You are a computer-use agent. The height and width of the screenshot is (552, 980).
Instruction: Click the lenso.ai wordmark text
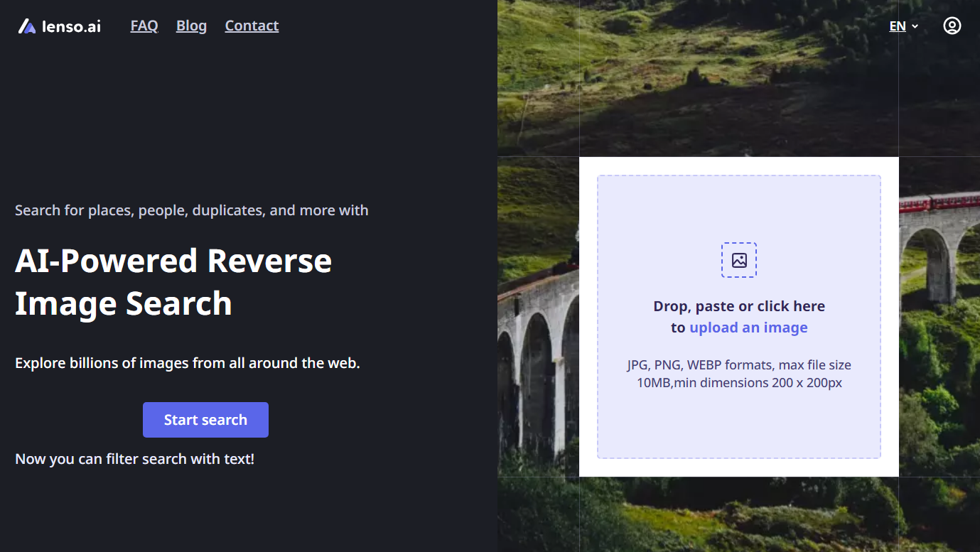point(71,26)
